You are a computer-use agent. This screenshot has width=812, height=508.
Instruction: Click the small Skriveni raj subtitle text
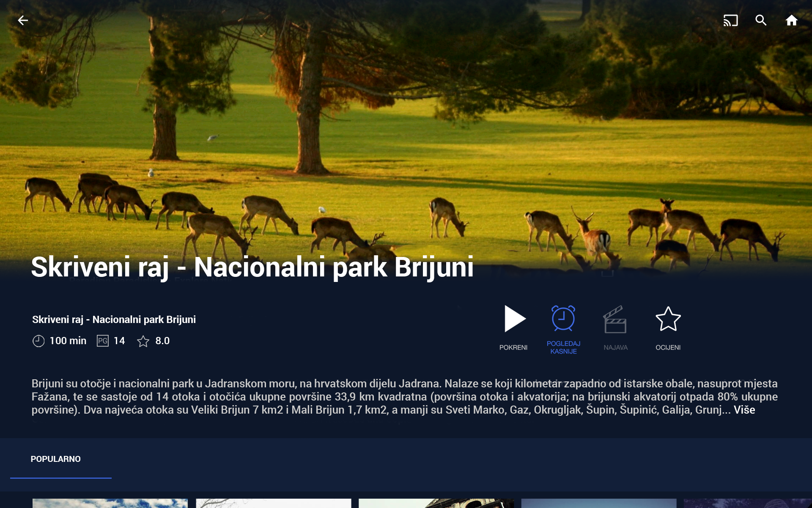click(114, 320)
